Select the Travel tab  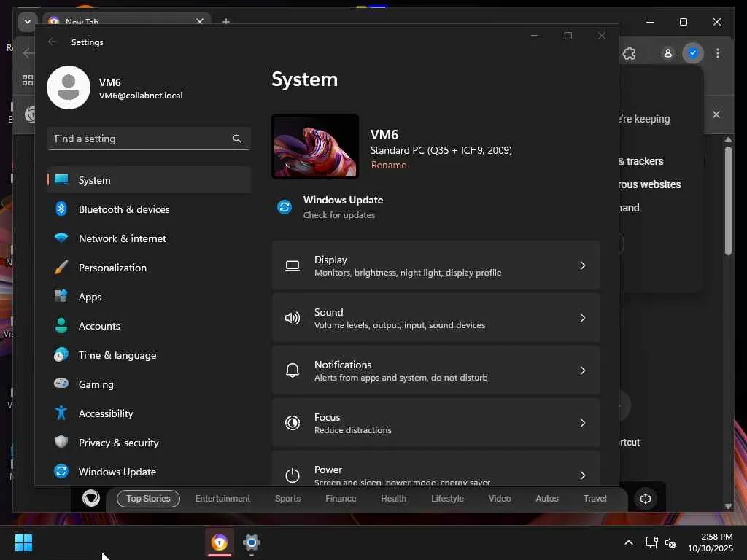point(595,499)
